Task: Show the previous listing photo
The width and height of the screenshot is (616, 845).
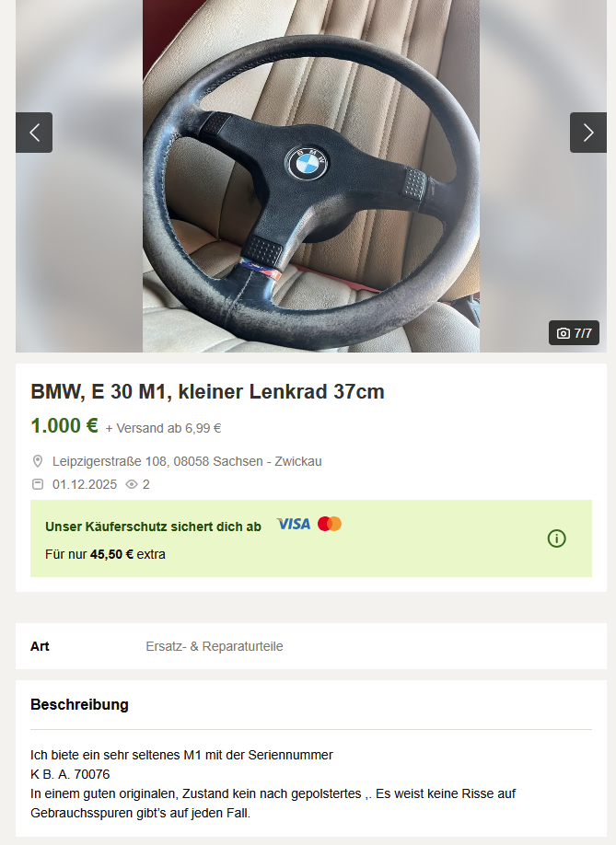Action: coord(34,133)
